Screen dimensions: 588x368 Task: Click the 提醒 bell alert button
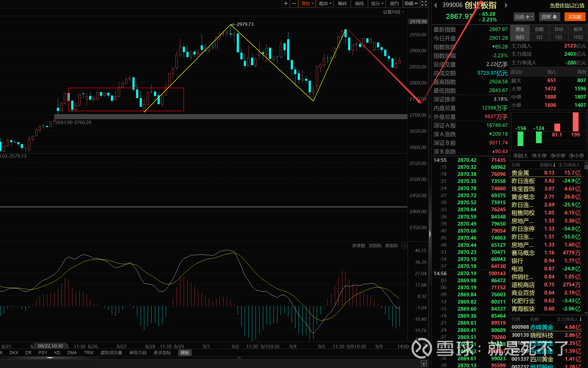pyautogui.click(x=549, y=17)
